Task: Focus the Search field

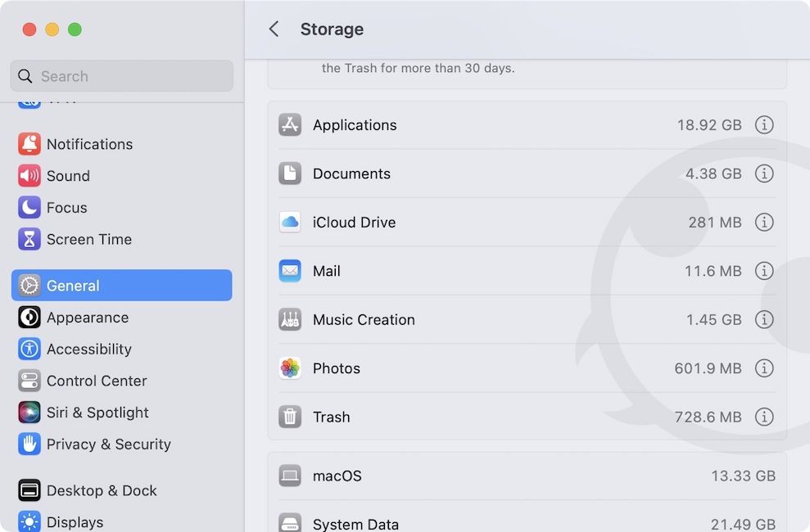Action: coord(122,76)
